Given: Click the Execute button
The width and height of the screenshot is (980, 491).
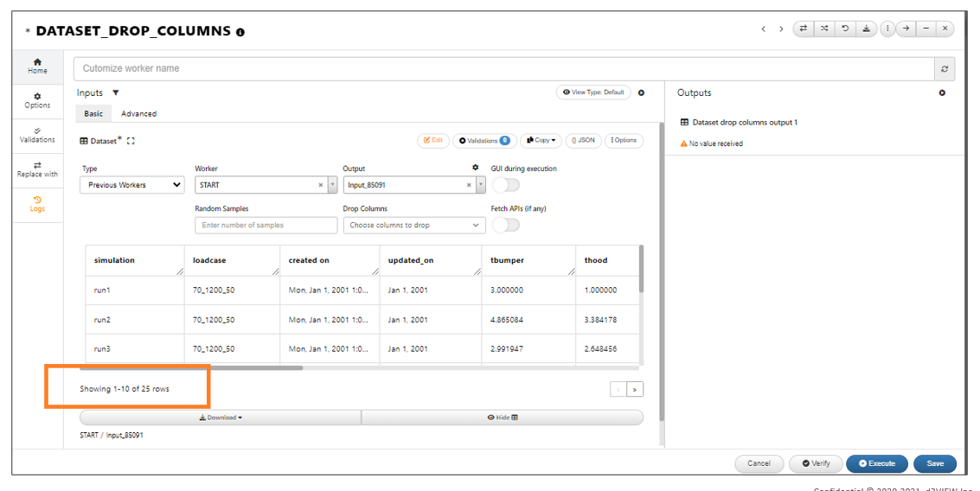Looking at the screenshot, I should tap(877, 463).
